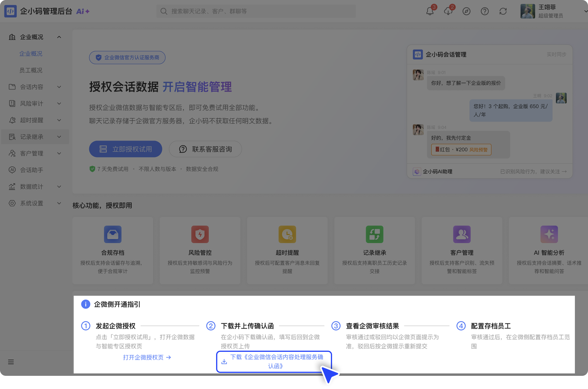
Task: Click the message bubble 你好，想了解一下企业版的报价
Action: tap(466, 83)
